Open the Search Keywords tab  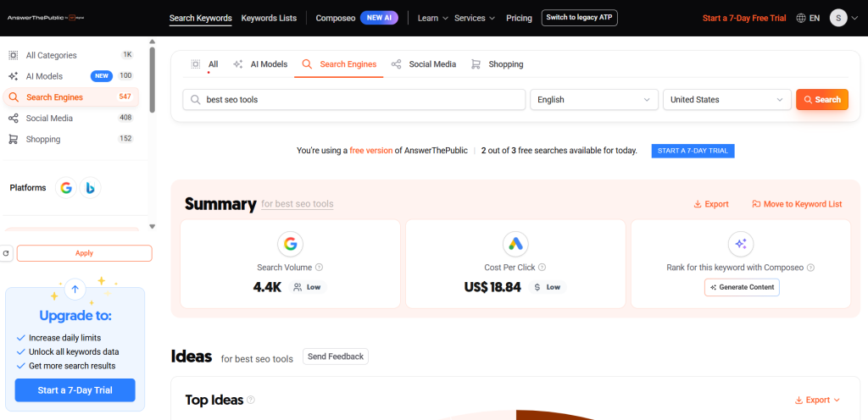pyautogui.click(x=200, y=18)
